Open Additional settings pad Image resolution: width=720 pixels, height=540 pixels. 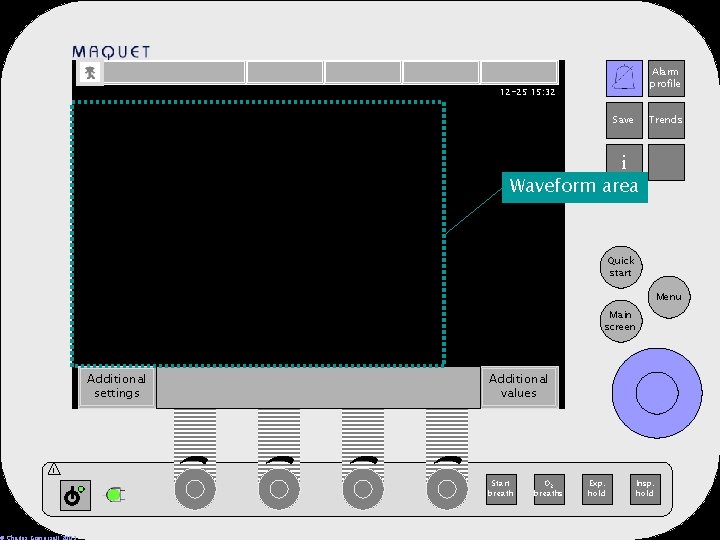[x=117, y=386]
